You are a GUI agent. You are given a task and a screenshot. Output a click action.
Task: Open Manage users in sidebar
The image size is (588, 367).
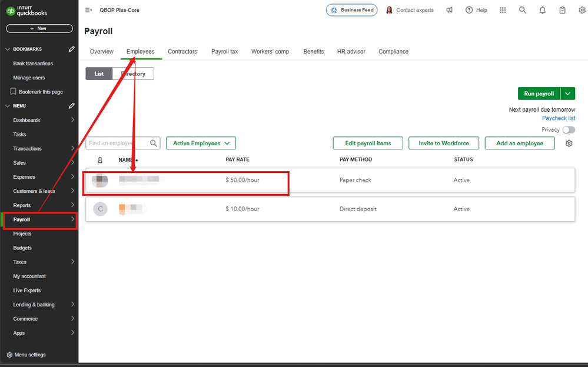[29, 78]
